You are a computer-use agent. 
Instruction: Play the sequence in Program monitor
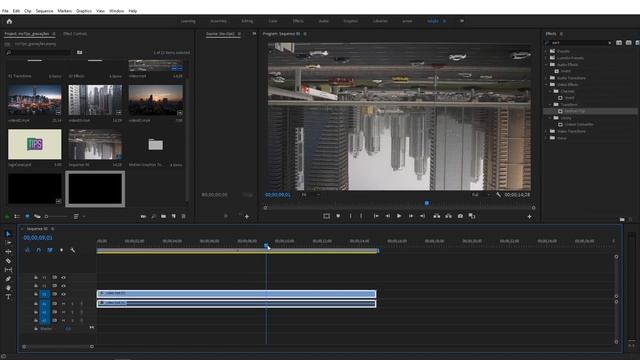click(399, 216)
